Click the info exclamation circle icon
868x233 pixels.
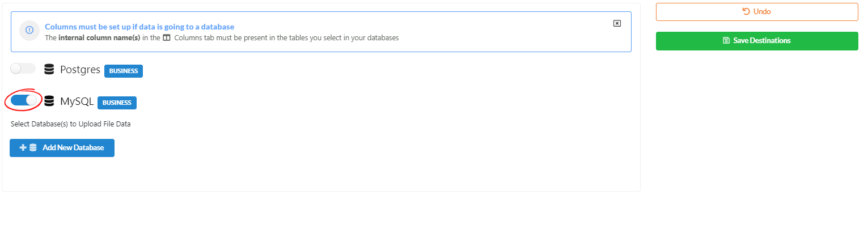point(29,31)
